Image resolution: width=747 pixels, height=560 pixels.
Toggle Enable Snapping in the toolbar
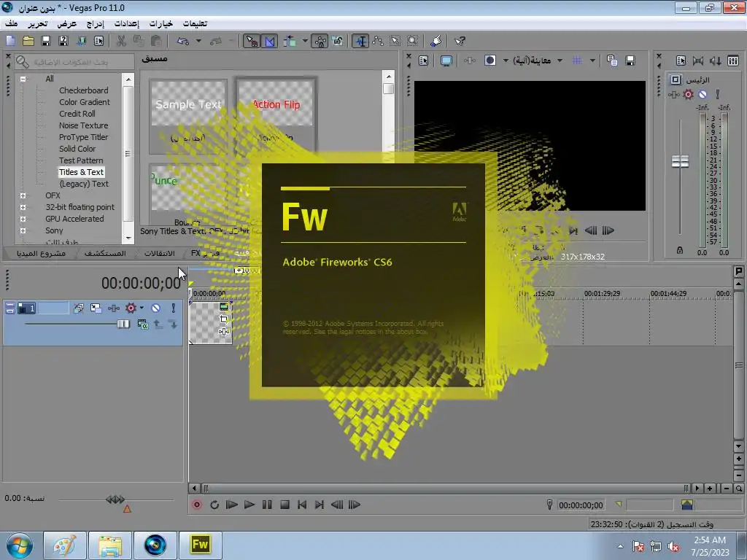click(252, 42)
